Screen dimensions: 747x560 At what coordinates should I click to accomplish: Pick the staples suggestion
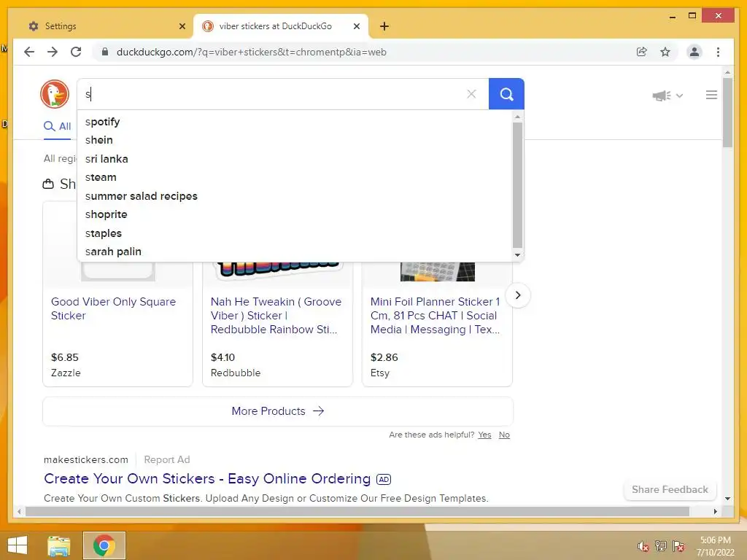[x=295, y=233]
